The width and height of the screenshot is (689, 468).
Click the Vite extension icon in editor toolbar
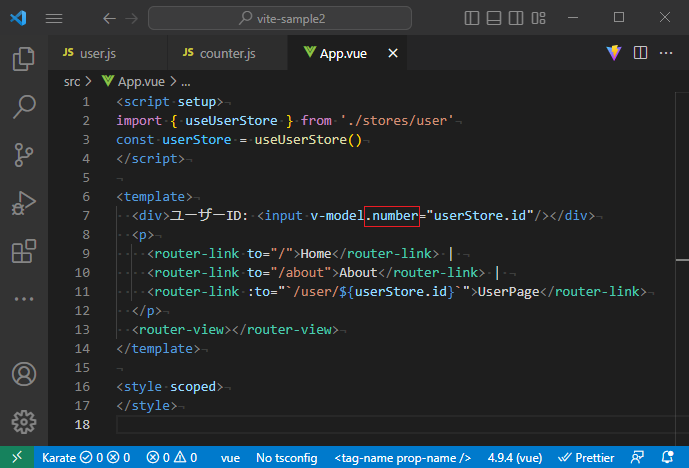click(614, 53)
